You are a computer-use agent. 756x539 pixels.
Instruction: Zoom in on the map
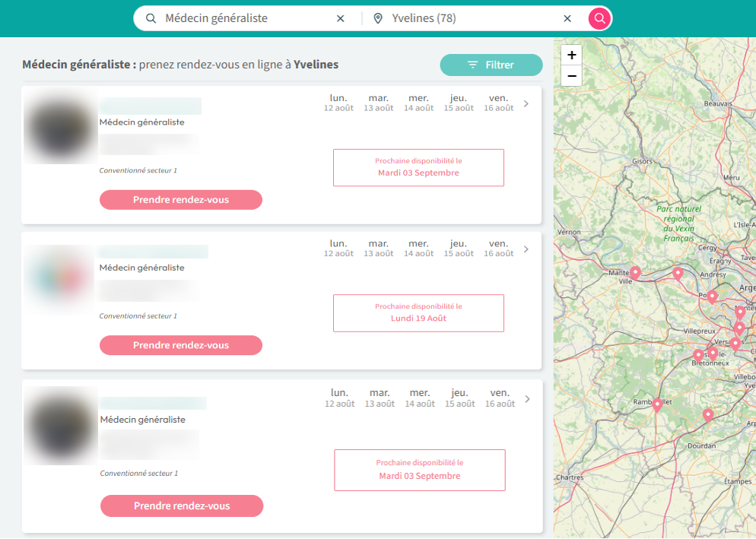[571, 55]
